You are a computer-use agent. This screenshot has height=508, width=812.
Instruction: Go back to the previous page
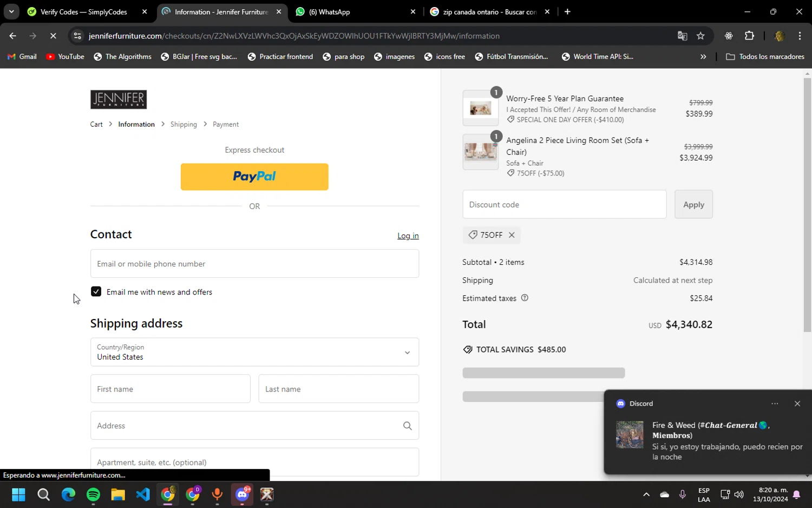click(12, 36)
